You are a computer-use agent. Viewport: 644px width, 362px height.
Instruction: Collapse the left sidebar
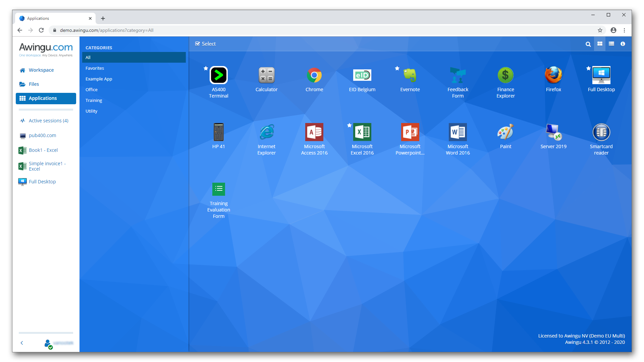22,343
